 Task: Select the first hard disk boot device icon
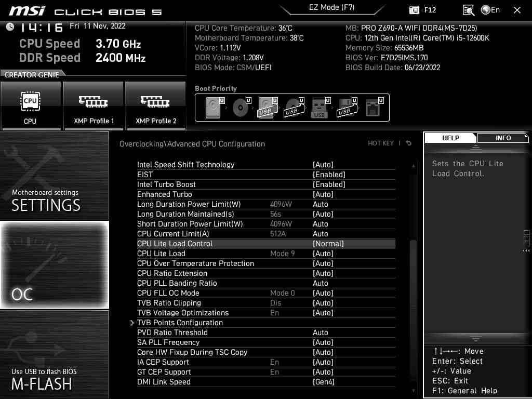click(x=215, y=108)
